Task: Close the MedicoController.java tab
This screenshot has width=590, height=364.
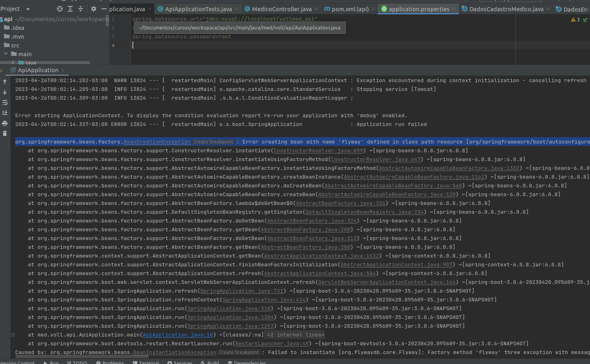Action: (x=316, y=9)
